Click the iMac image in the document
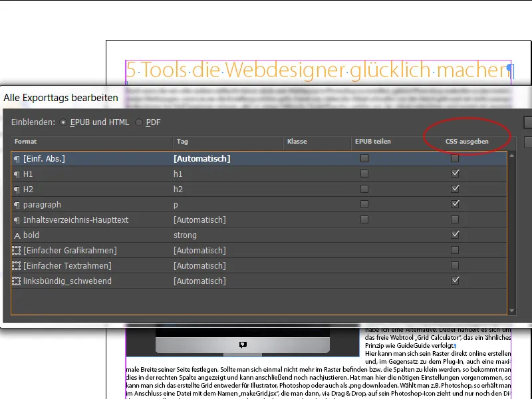532x399 pixels. 243,342
